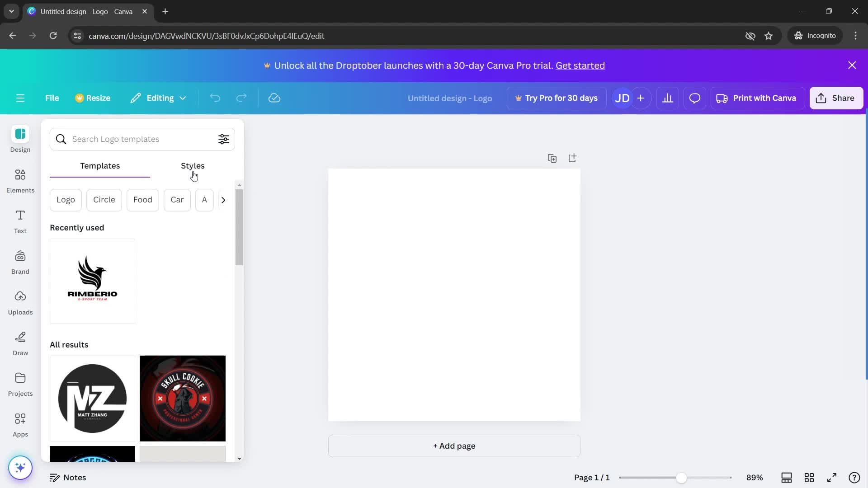Open template search filters icon
The image size is (868, 488).
224,139
